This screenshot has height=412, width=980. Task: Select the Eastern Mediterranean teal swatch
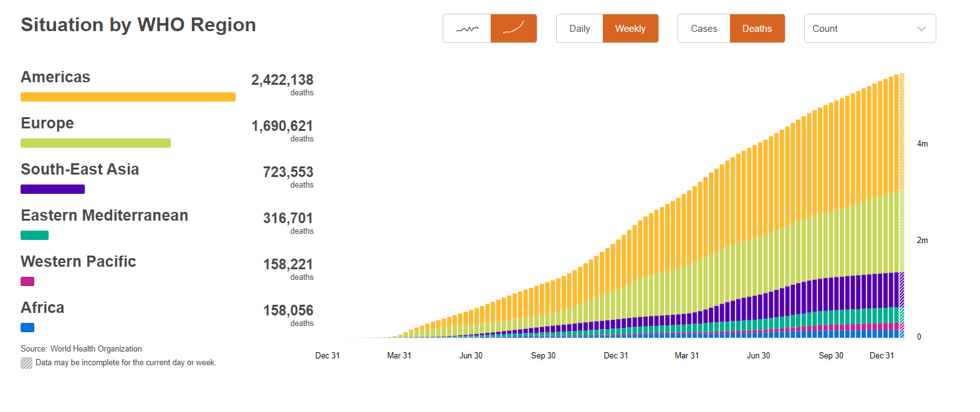[x=34, y=235]
